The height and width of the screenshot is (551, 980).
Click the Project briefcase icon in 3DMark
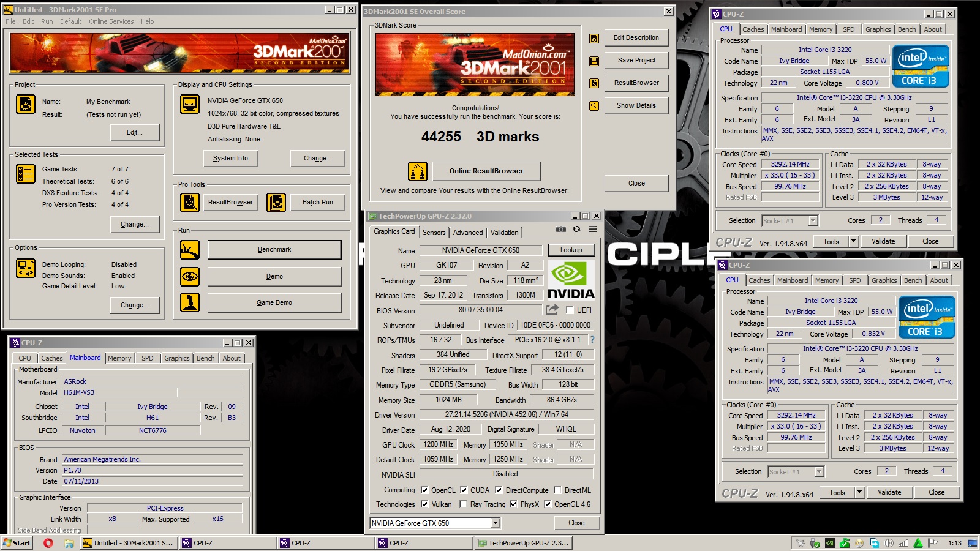coord(25,104)
